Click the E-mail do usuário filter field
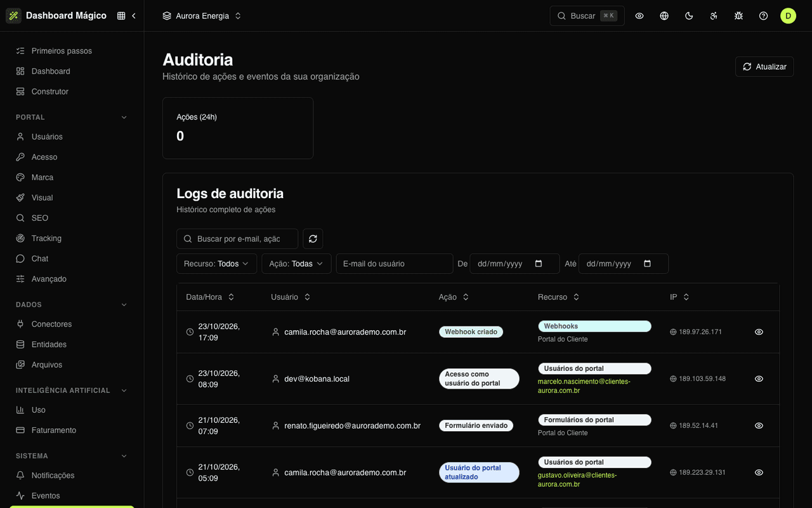Viewport: 812px width, 508px height. 395,264
